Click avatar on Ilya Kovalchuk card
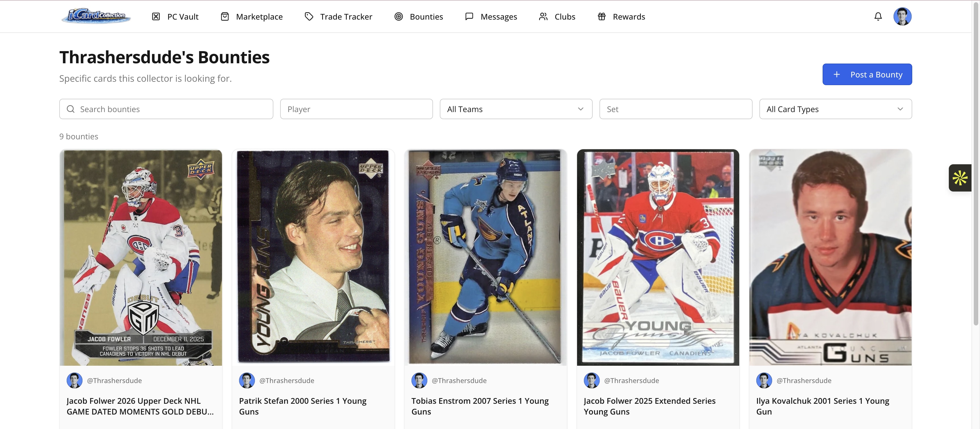The width and height of the screenshot is (980, 429). click(x=764, y=380)
